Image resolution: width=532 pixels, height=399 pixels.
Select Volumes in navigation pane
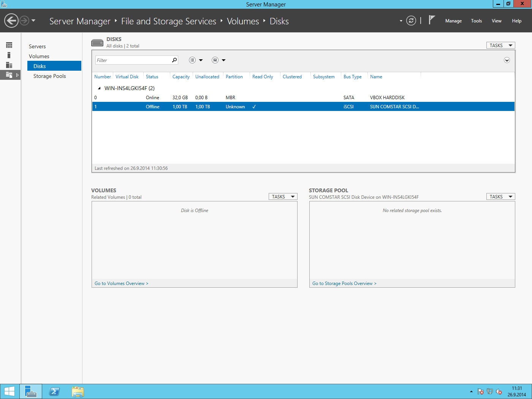click(39, 56)
